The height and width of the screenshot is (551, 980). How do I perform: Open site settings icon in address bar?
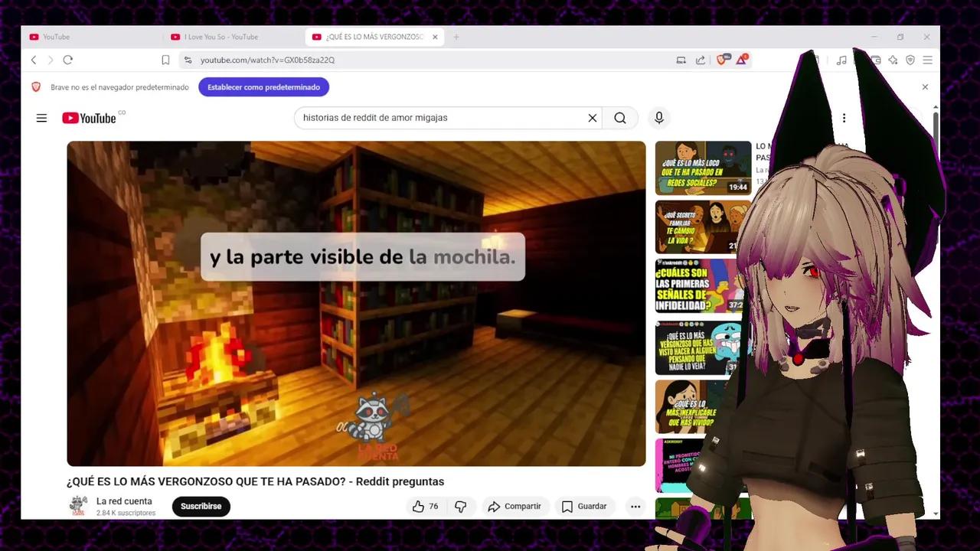coord(188,60)
